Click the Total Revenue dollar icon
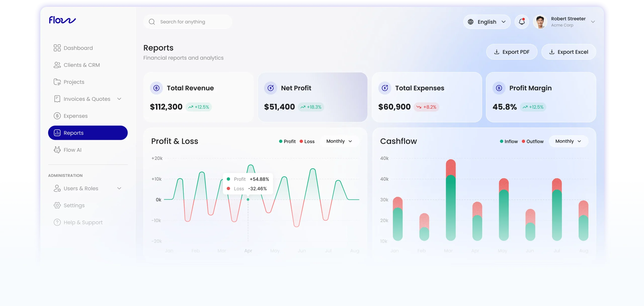 click(x=156, y=88)
